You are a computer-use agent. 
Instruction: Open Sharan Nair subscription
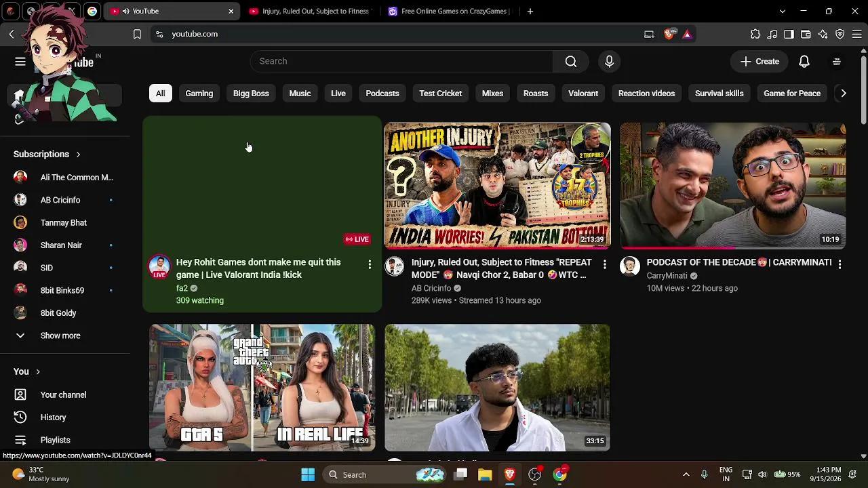[65, 245]
